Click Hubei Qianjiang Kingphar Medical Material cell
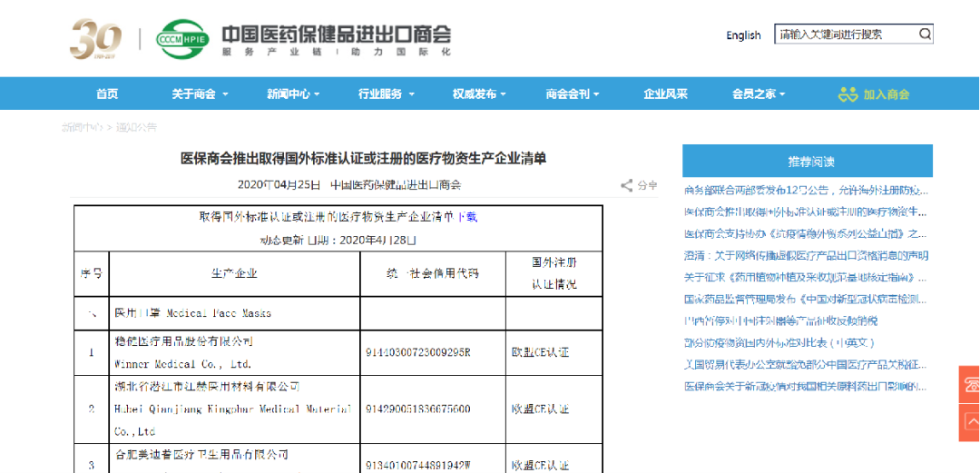 [x=234, y=409]
